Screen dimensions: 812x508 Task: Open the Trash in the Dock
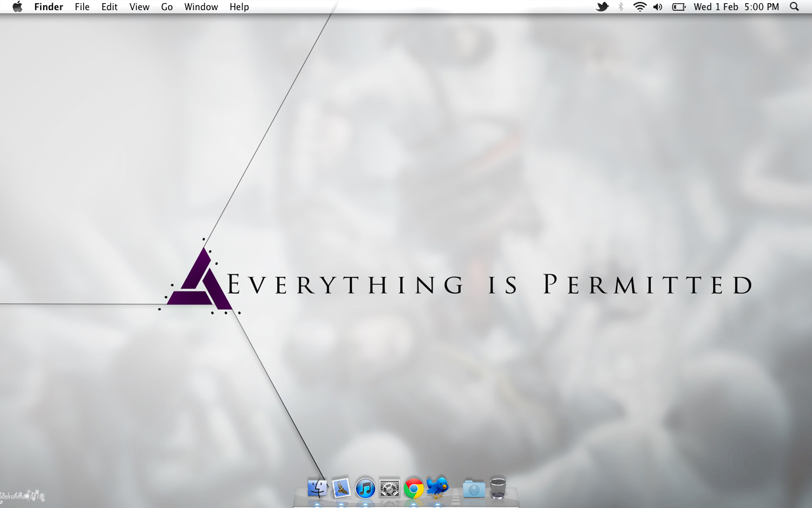click(498, 488)
